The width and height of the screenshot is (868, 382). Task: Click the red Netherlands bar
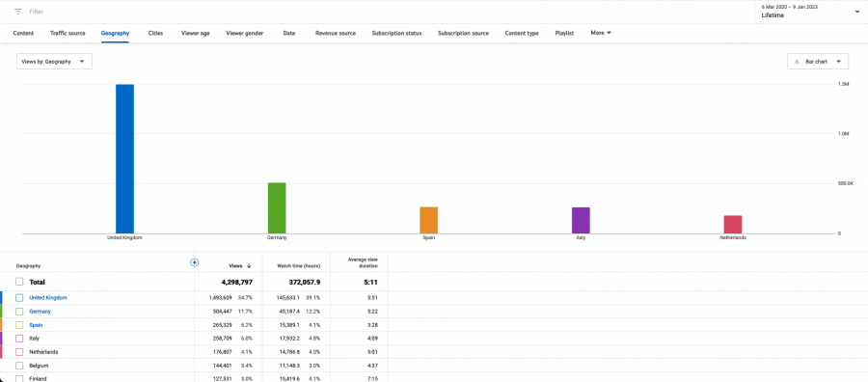[x=733, y=224]
